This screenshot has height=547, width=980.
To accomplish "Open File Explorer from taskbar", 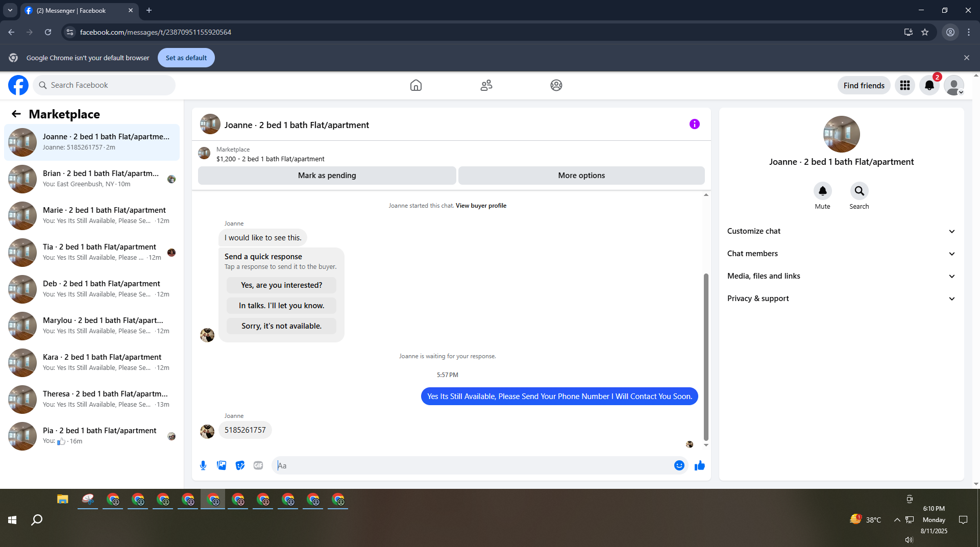I will click(x=63, y=500).
